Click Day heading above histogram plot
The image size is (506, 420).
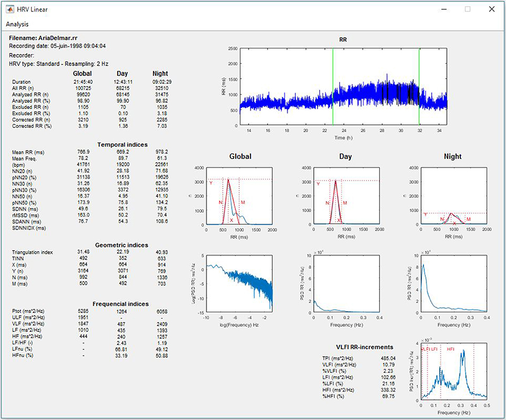(x=345, y=156)
